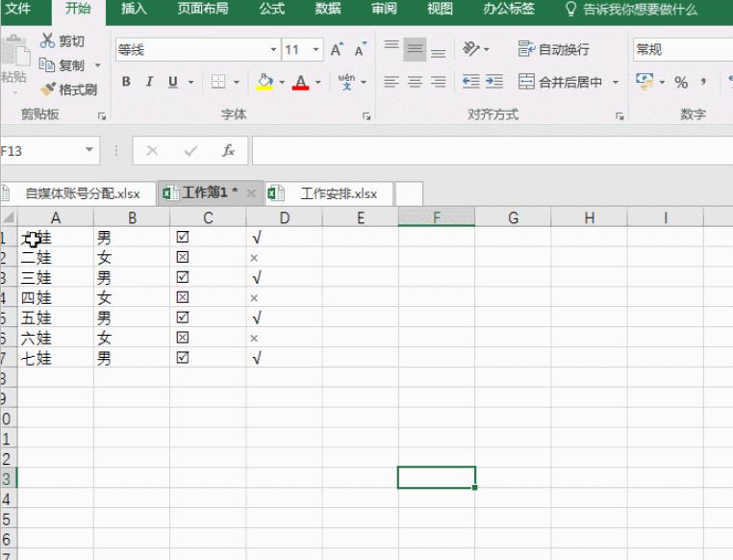Screen dimensions: 733x560
Task: Click the Cut (剪切) scissors icon
Action: point(47,41)
